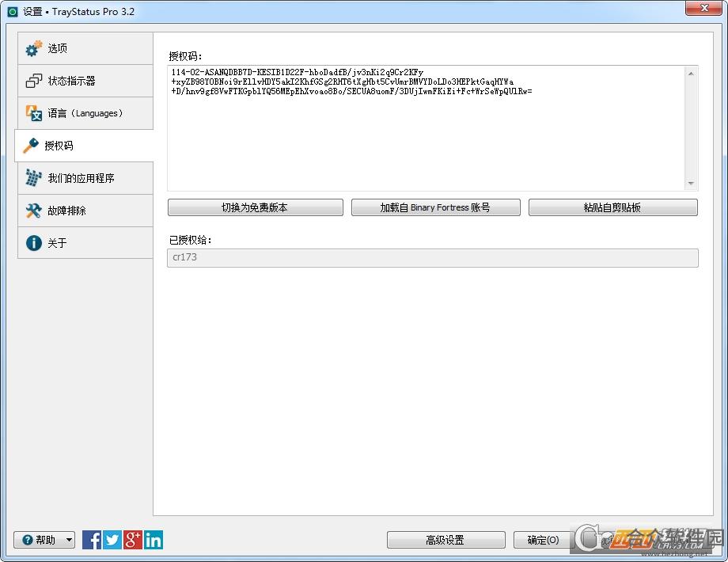
Task: Open the 选项 settings tab
Action: click(x=85, y=48)
